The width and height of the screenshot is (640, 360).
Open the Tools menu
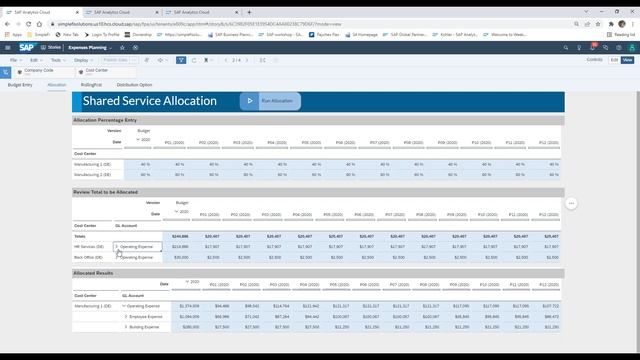58,60
